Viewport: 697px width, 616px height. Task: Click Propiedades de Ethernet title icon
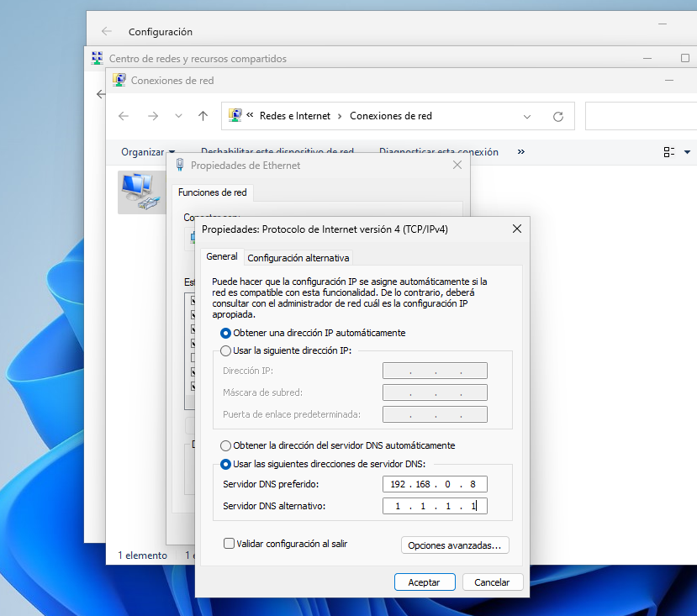coord(180,165)
